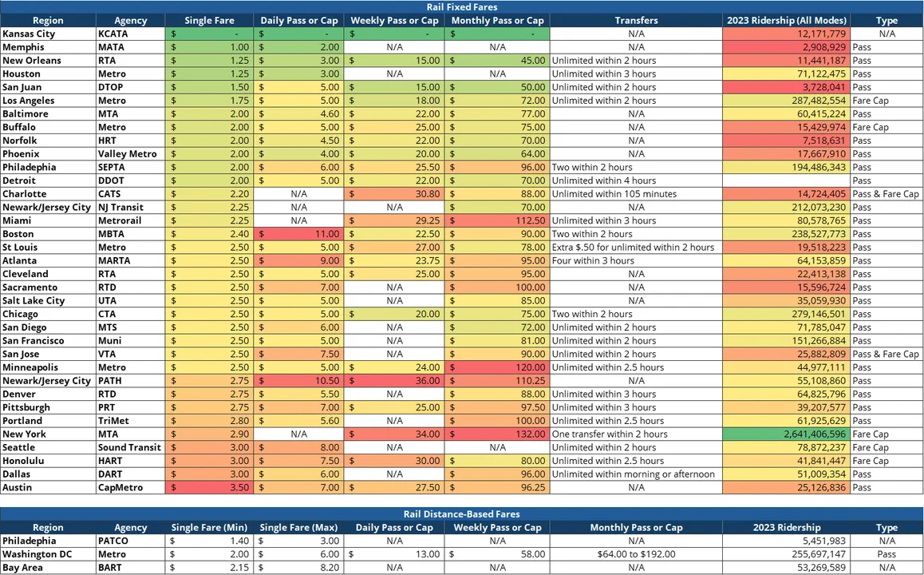This screenshot has width=924, height=575.
Task: Click ridership value 2,908,929
Action: click(786, 47)
